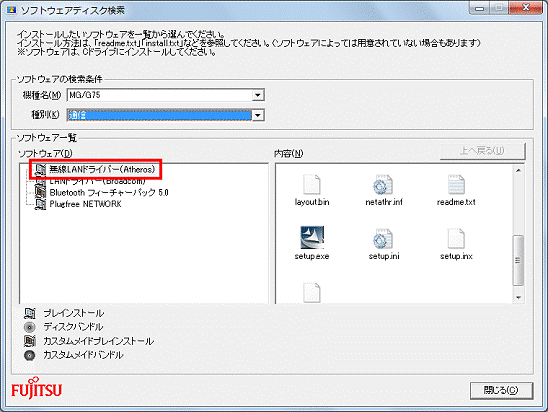
Task: Click the window title bar app icon
Action: [x=12, y=10]
